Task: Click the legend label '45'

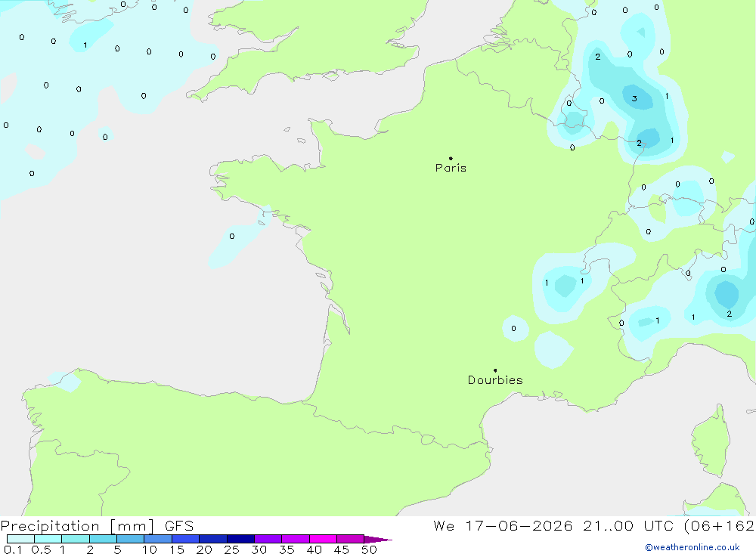Action: tap(342, 549)
